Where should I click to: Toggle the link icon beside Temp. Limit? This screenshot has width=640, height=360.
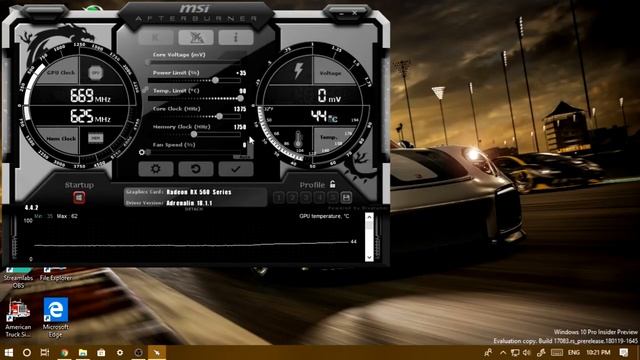(144, 89)
